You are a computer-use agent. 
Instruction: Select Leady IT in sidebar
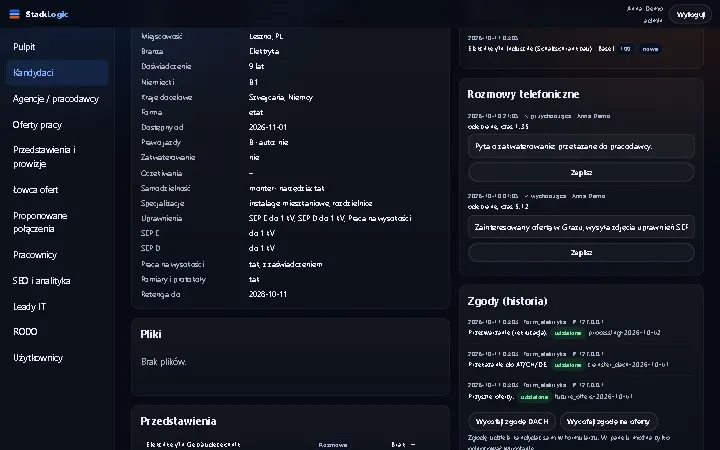point(29,307)
